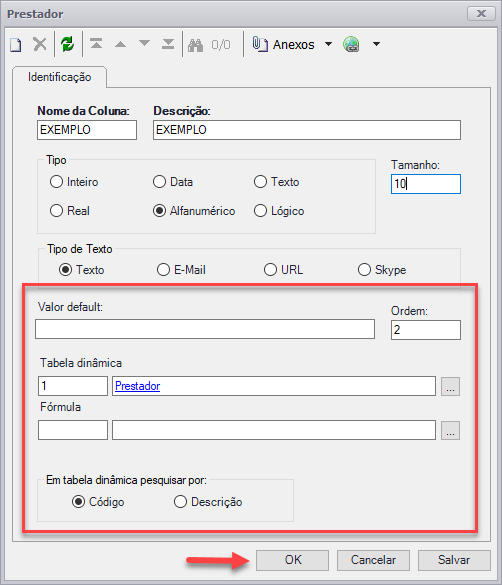Click the Valor default field
The image size is (502, 585).
tap(205, 329)
